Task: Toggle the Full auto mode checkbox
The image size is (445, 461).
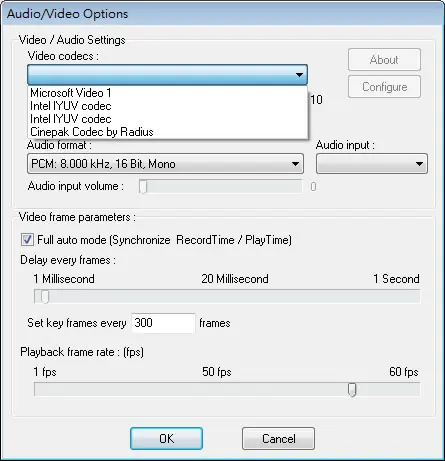Action: 27,240
